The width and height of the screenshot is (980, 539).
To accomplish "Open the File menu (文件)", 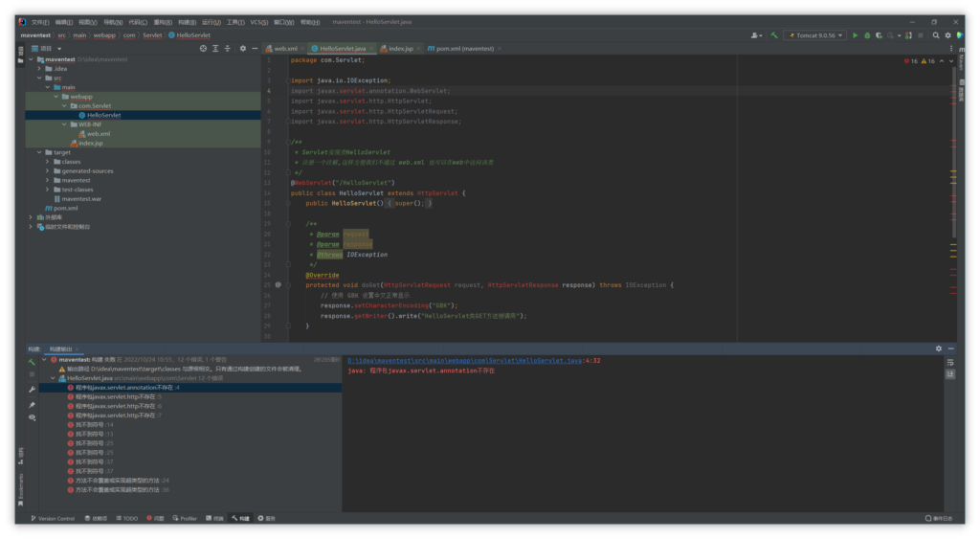I will point(40,23).
